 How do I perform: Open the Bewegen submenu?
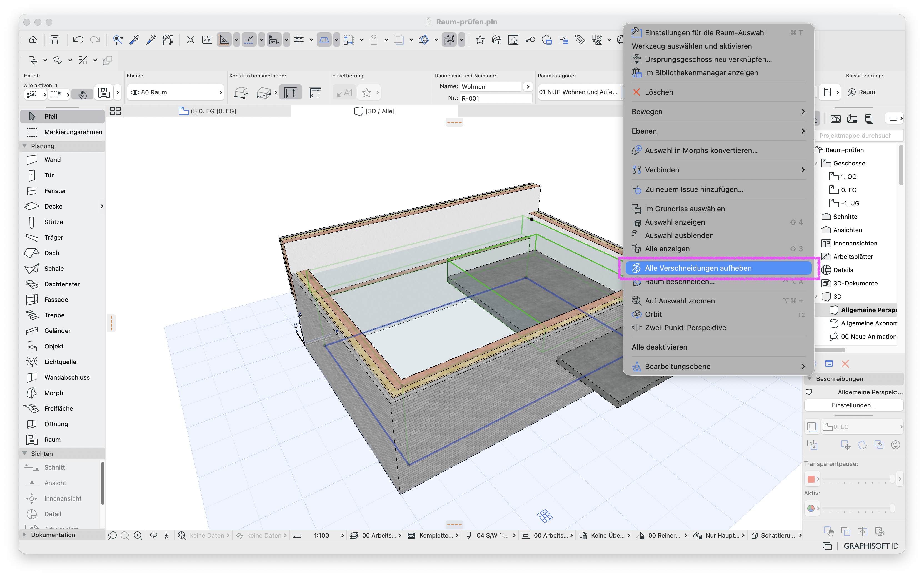tap(718, 111)
